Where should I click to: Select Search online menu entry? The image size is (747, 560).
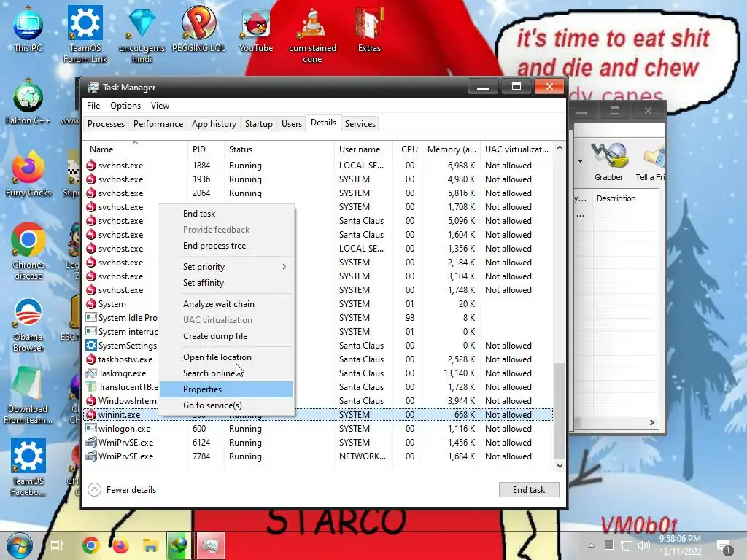226,373
